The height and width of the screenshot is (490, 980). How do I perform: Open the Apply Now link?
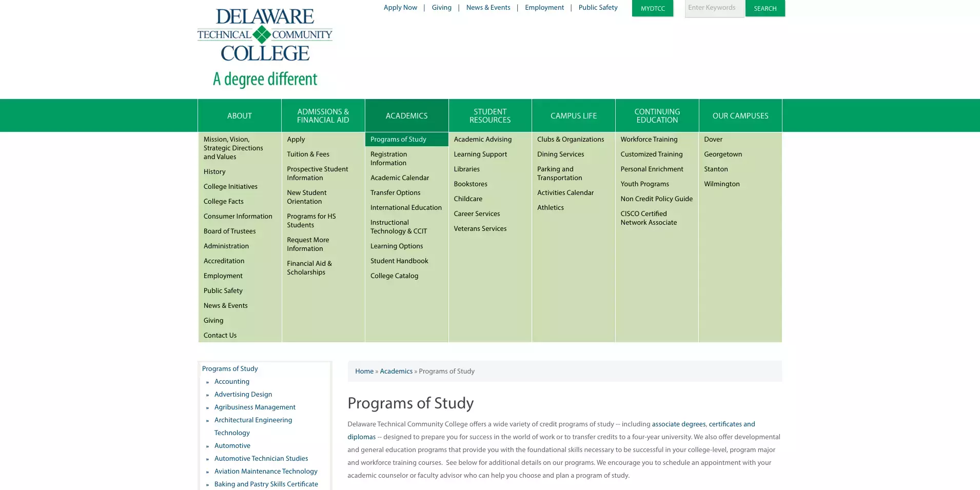[x=400, y=8]
